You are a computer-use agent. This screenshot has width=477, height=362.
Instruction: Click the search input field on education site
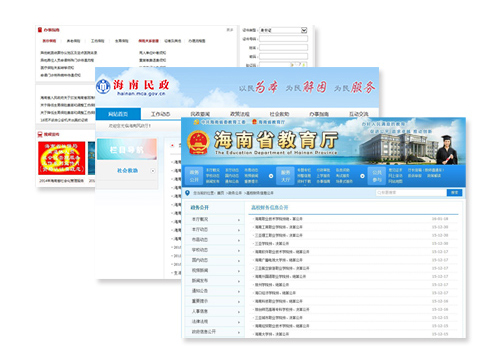[411, 193]
